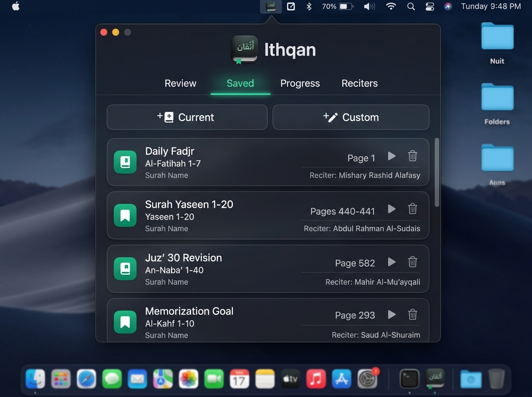Screen dimensions: 532x397
Task: Delete the Surah Yaseen 1-20 item
Action: click(412, 209)
